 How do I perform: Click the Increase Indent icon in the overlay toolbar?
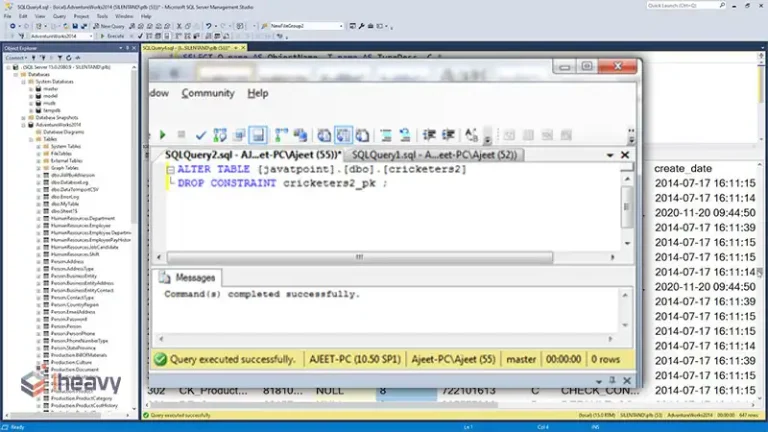448,135
